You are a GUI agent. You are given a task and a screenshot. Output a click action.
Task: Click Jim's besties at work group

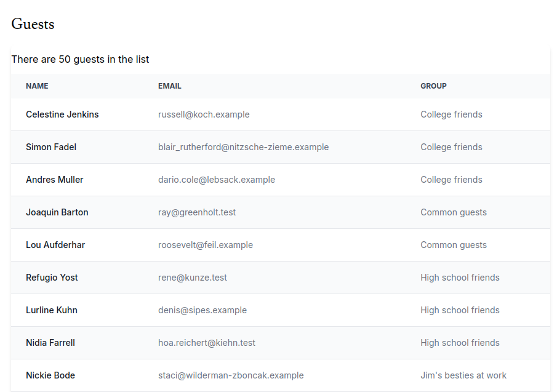[x=463, y=375]
